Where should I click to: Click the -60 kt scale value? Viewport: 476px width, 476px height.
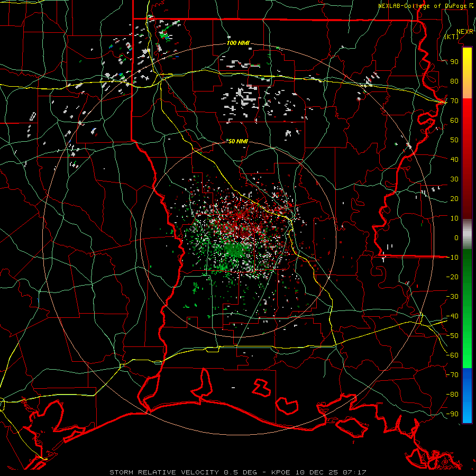coord(452,355)
